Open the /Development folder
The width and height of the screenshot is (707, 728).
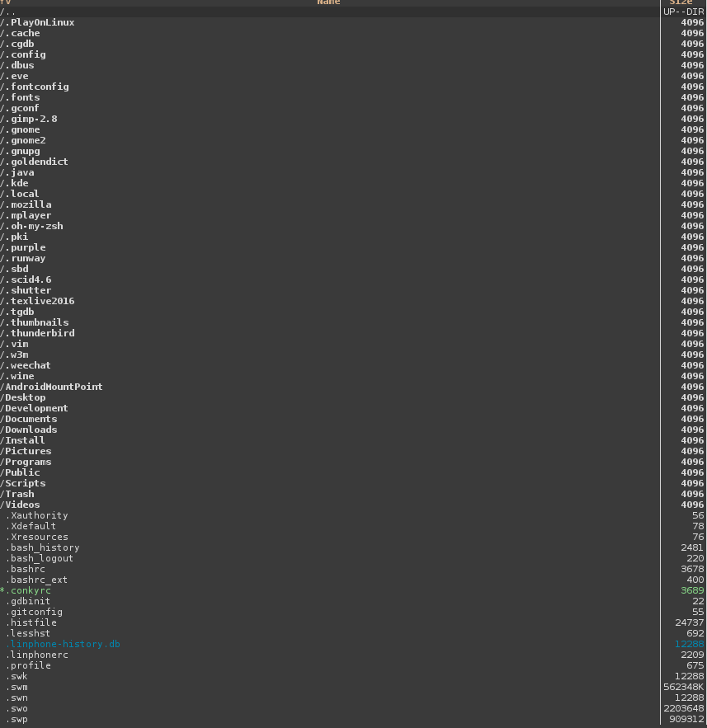point(35,409)
